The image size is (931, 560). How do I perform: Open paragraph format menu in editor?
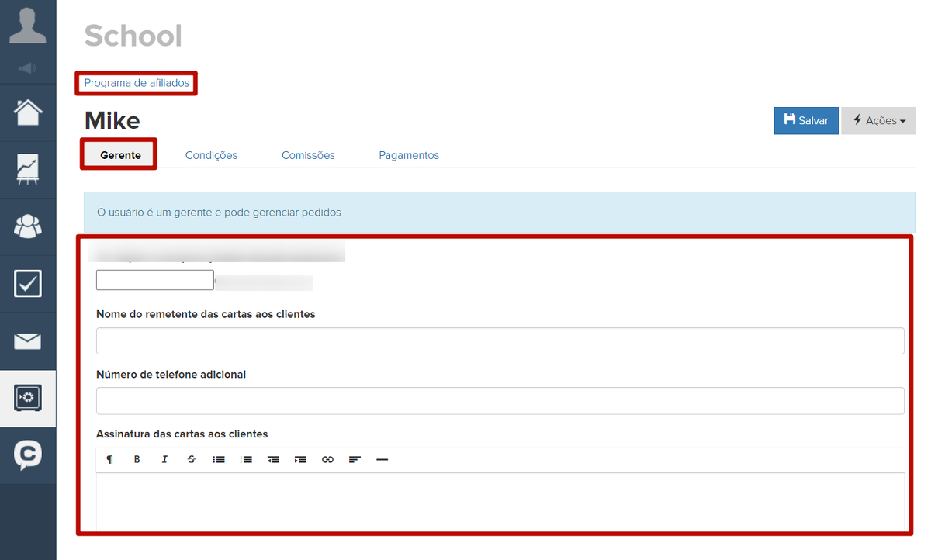(x=110, y=459)
